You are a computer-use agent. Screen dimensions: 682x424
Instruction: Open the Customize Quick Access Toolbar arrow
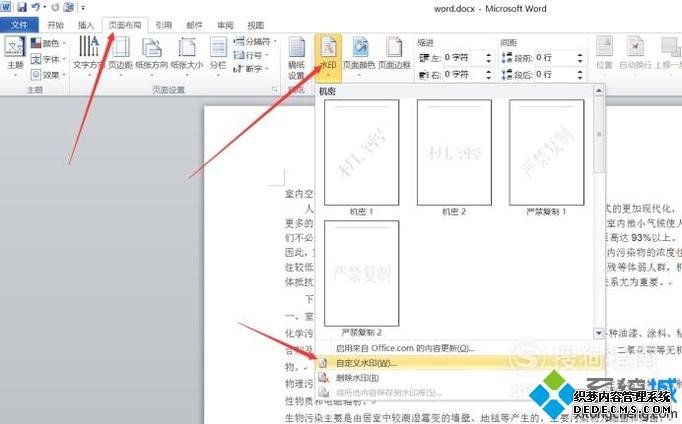(x=83, y=8)
